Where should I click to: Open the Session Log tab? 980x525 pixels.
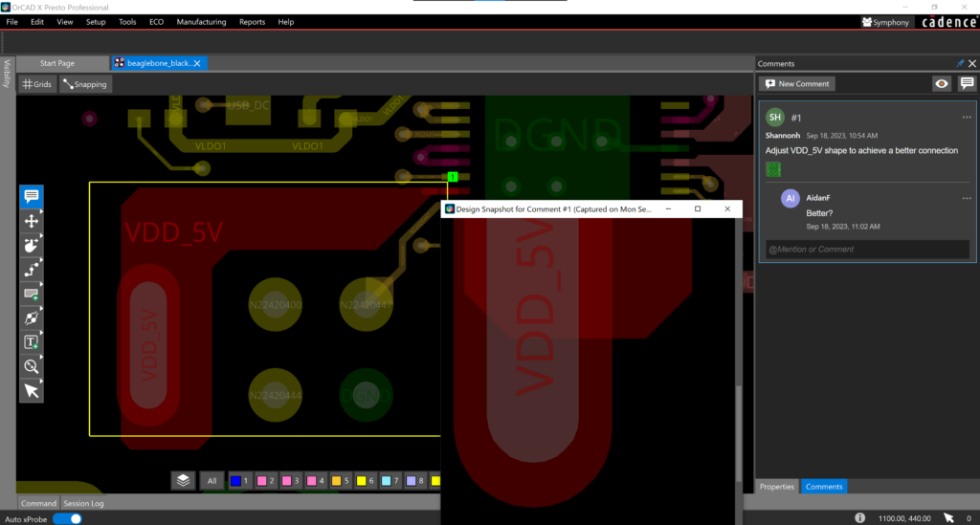click(83, 503)
